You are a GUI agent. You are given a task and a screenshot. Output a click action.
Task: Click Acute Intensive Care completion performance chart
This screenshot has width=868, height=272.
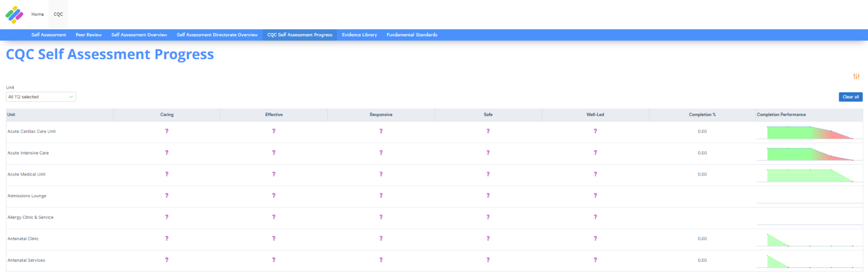(809, 154)
